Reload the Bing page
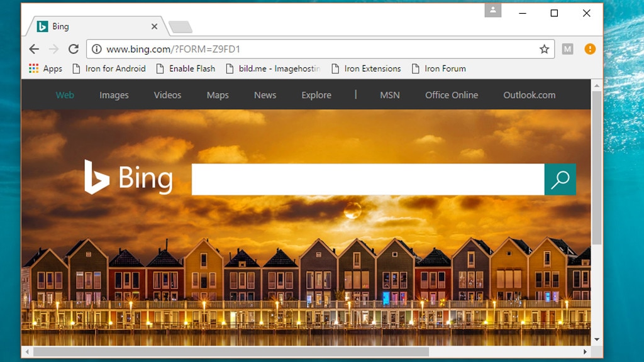Image resolution: width=644 pixels, height=362 pixels. (74, 49)
